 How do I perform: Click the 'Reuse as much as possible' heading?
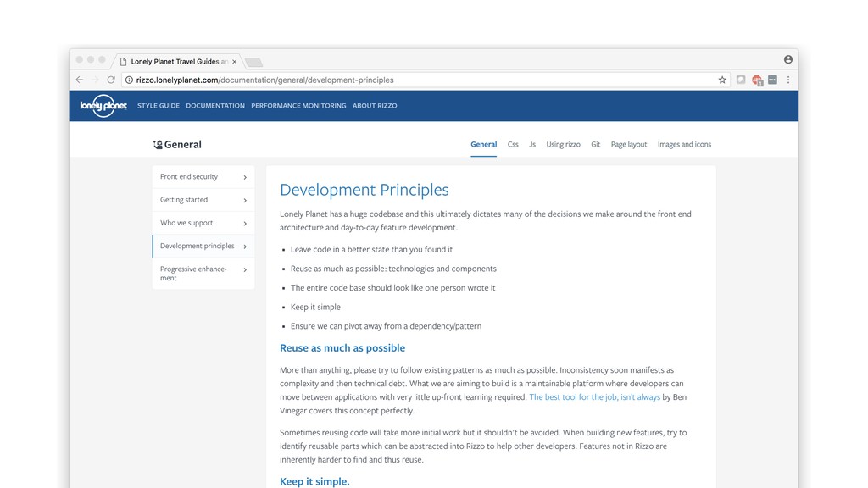pyautogui.click(x=342, y=348)
